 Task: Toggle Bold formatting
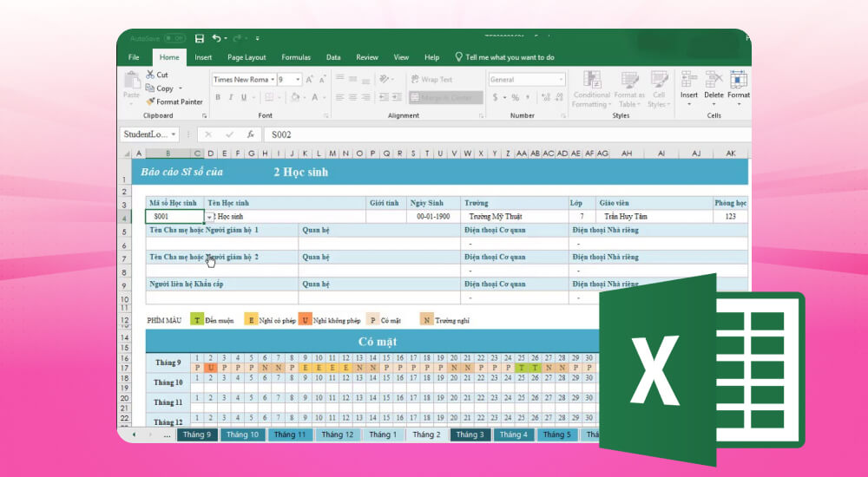218,97
